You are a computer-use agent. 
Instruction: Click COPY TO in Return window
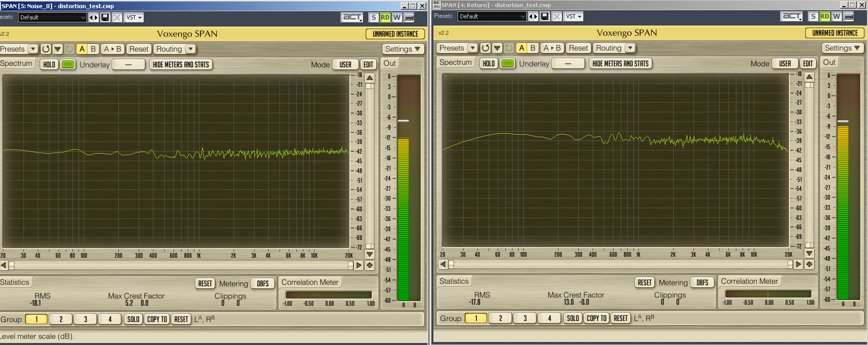coord(597,318)
